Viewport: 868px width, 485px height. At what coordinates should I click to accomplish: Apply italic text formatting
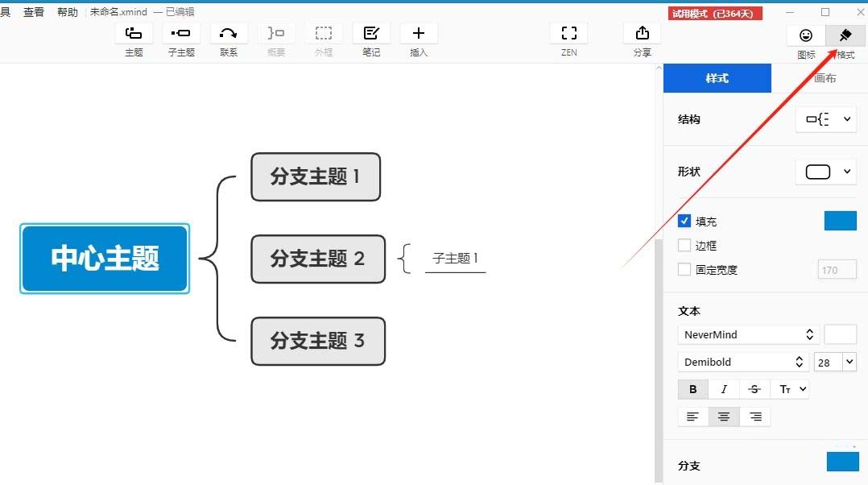pos(724,389)
